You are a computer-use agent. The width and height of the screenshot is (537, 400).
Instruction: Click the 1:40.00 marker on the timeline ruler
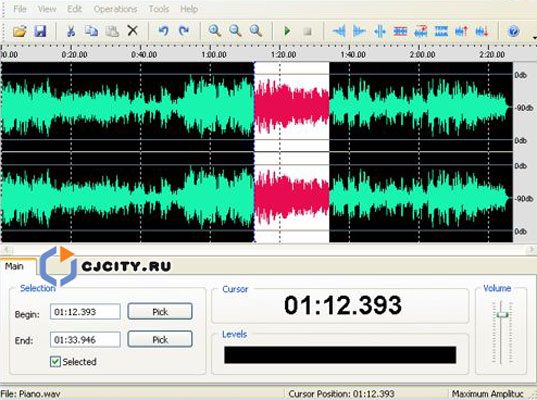point(353,54)
